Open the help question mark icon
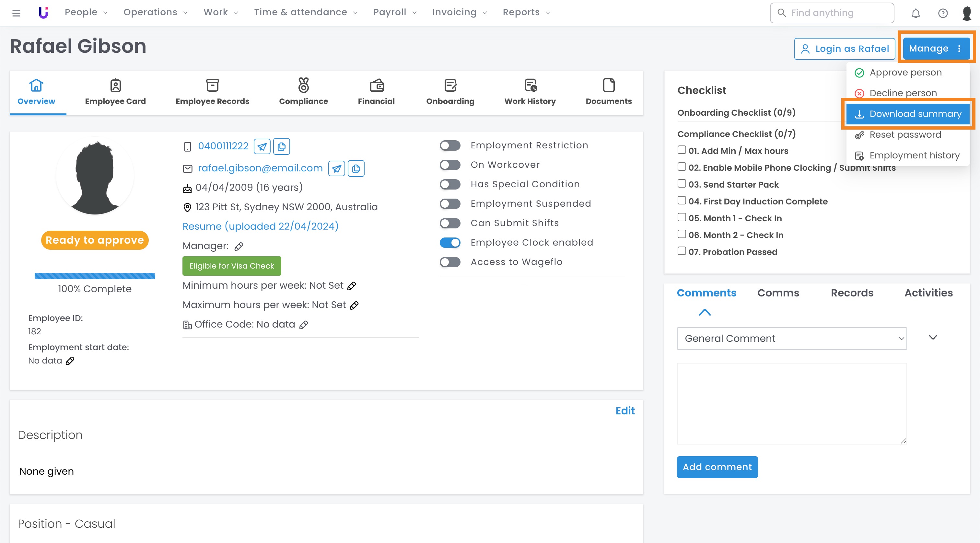Screen dimensions: 980x543 942,13
